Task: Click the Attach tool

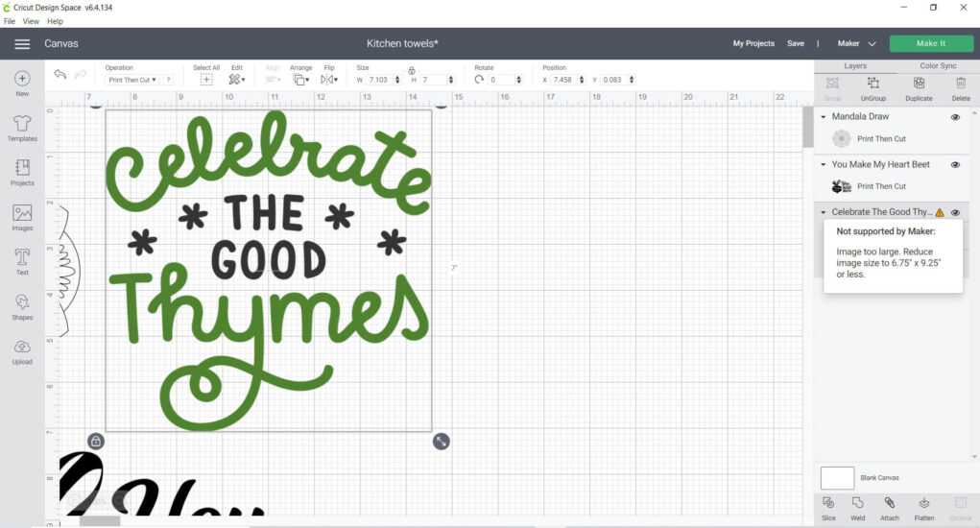Action: pos(890,509)
